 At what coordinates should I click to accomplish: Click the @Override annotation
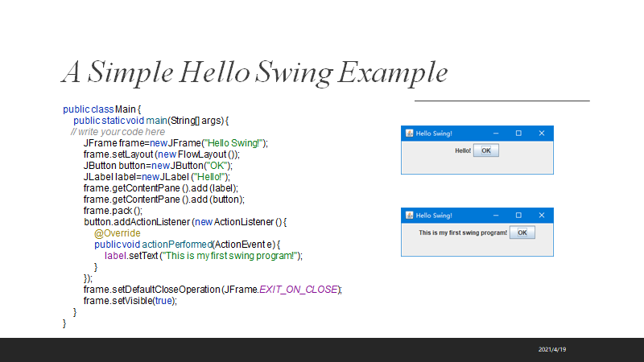tap(118, 233)
